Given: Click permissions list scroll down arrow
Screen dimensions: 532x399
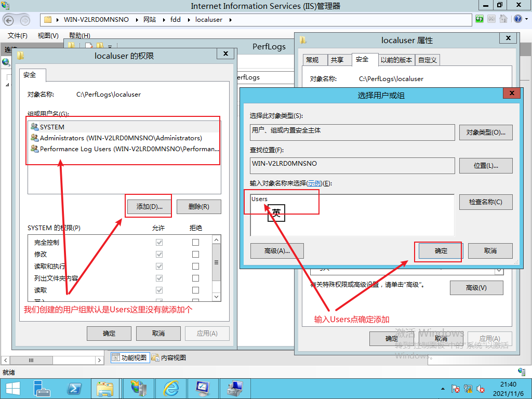Looking at the screenshot, I should point(217,297).
